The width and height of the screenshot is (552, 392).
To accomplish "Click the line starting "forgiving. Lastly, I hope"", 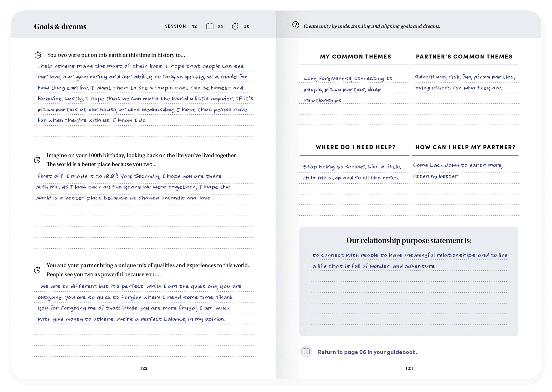I will [x=145, y=99].
